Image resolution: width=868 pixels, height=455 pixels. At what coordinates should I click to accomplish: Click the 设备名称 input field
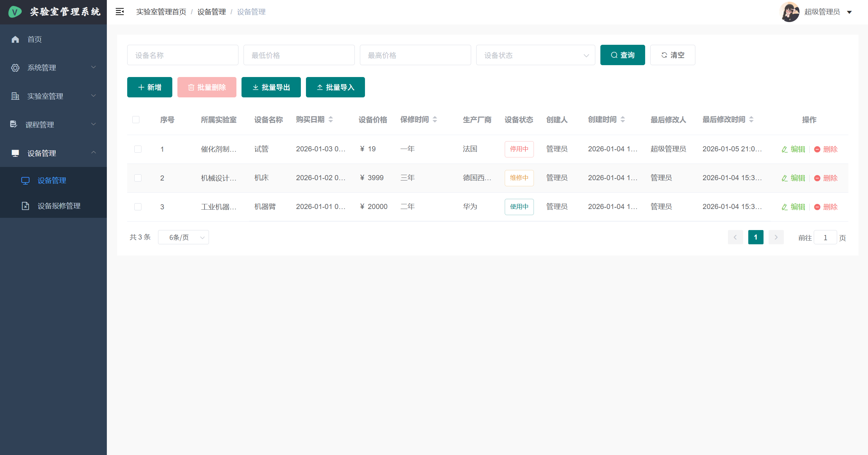(182, 55)
